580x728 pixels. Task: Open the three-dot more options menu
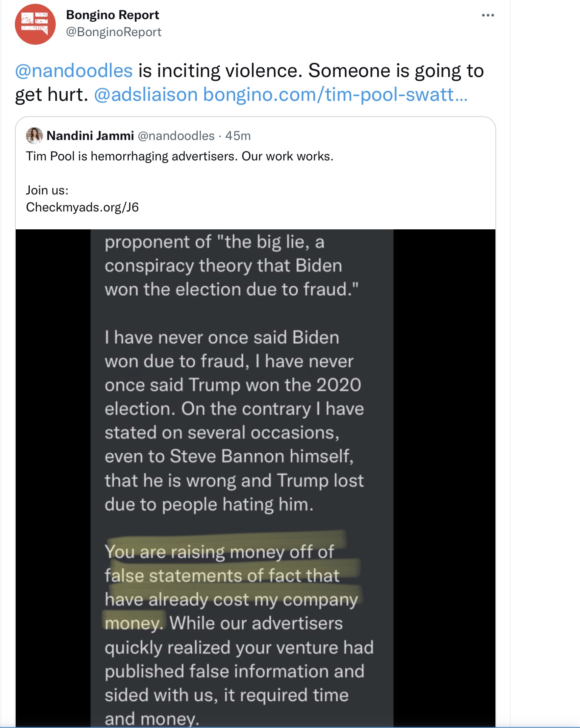point(488,15)
